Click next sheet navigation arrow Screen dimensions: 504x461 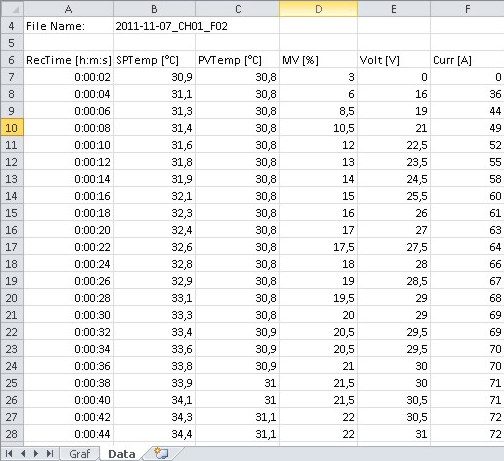[x=36, y=454]
